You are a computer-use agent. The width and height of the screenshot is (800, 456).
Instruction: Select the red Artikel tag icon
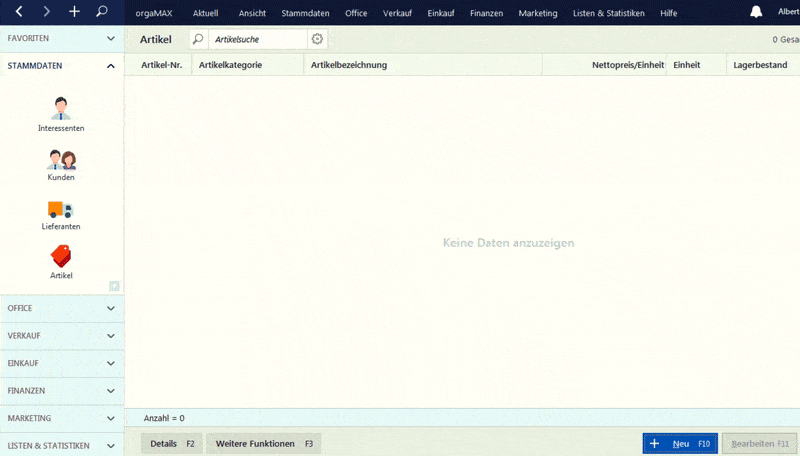point(61,257)
